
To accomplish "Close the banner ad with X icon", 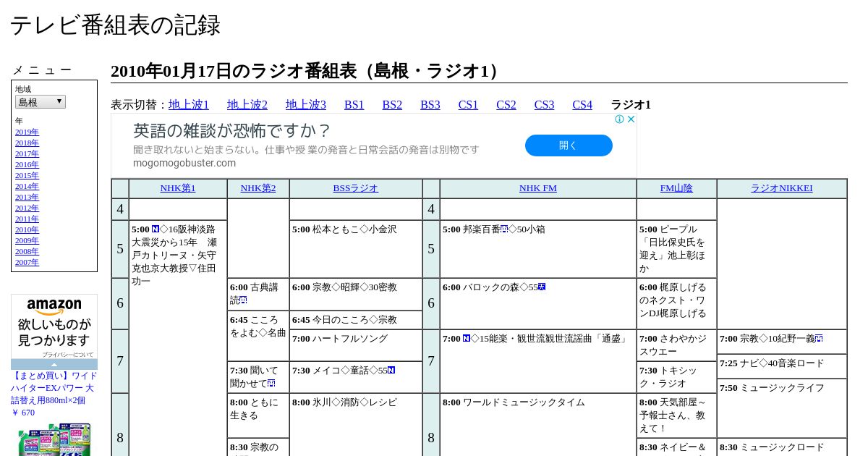I will tap(631, 119).
